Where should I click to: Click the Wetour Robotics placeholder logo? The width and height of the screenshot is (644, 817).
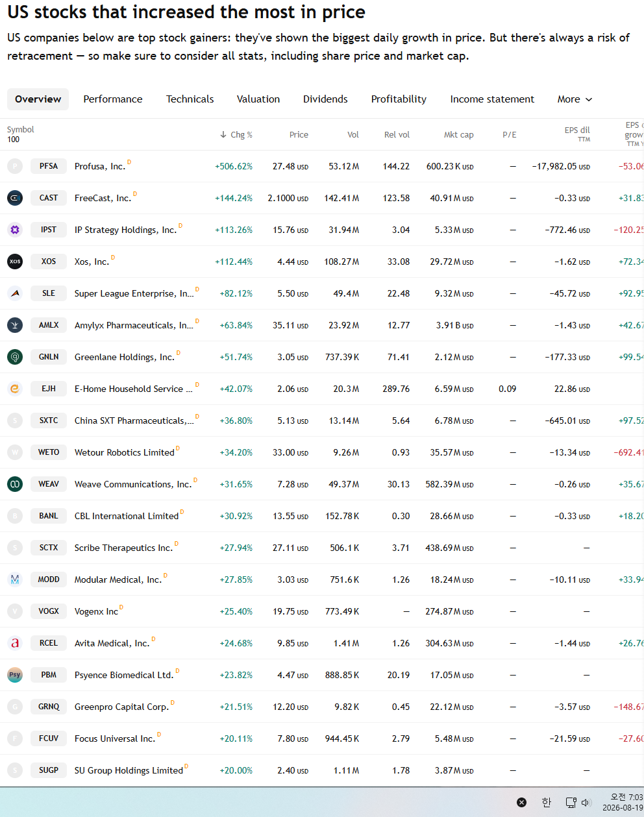(x=15, y=452)
